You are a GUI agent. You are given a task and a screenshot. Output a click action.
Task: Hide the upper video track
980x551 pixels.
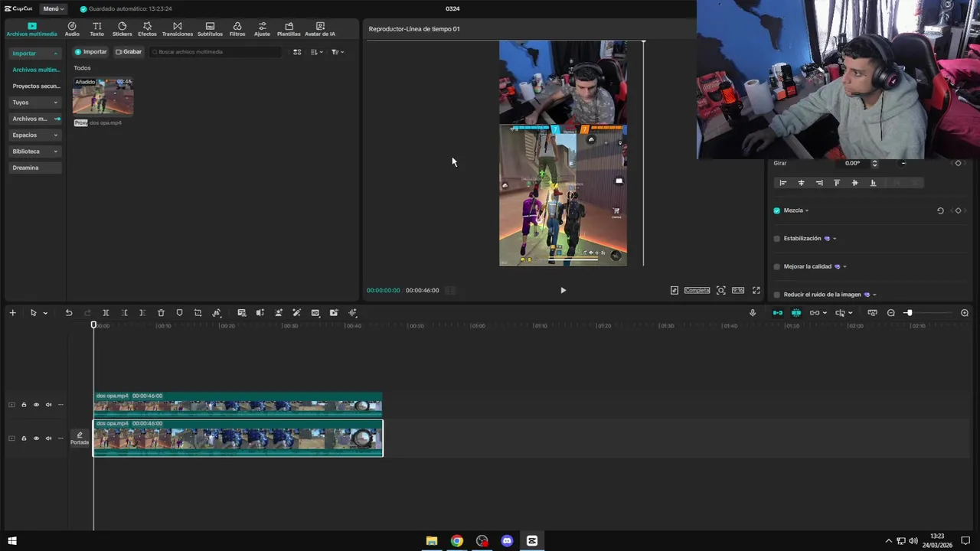[x=36, y=405]
